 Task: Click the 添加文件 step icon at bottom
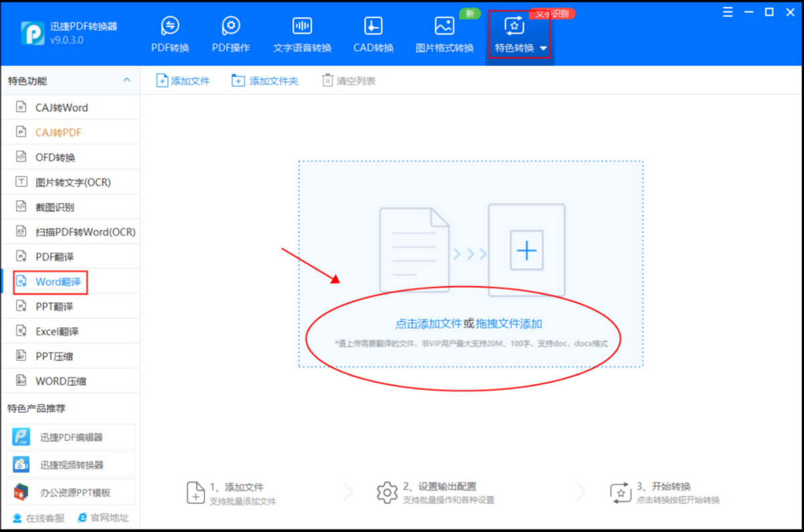point(195,492)
